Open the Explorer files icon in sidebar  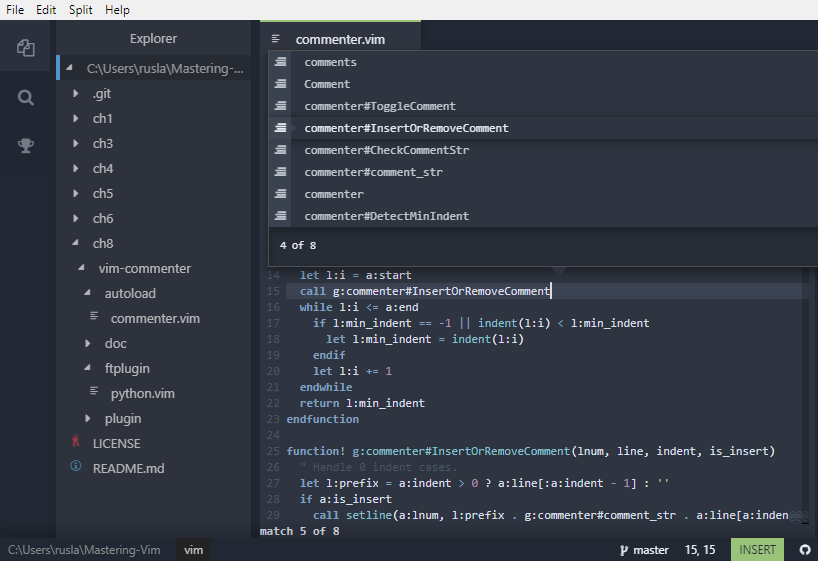point(26,48)
